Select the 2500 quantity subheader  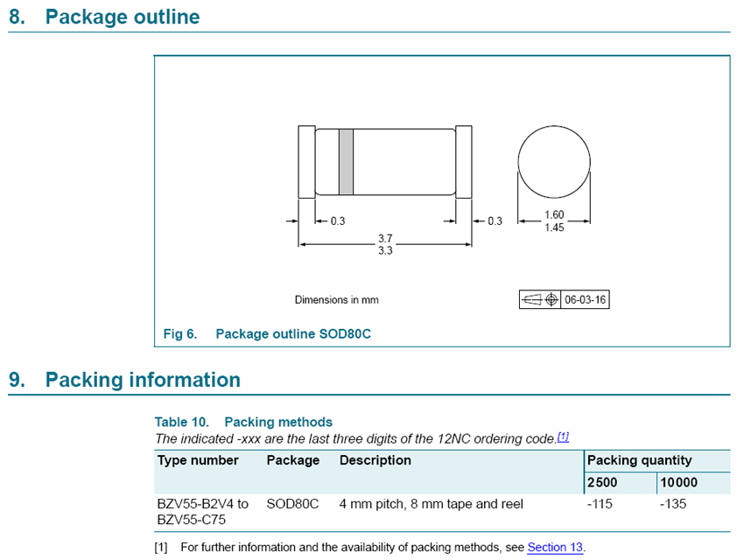pos(602,482)
